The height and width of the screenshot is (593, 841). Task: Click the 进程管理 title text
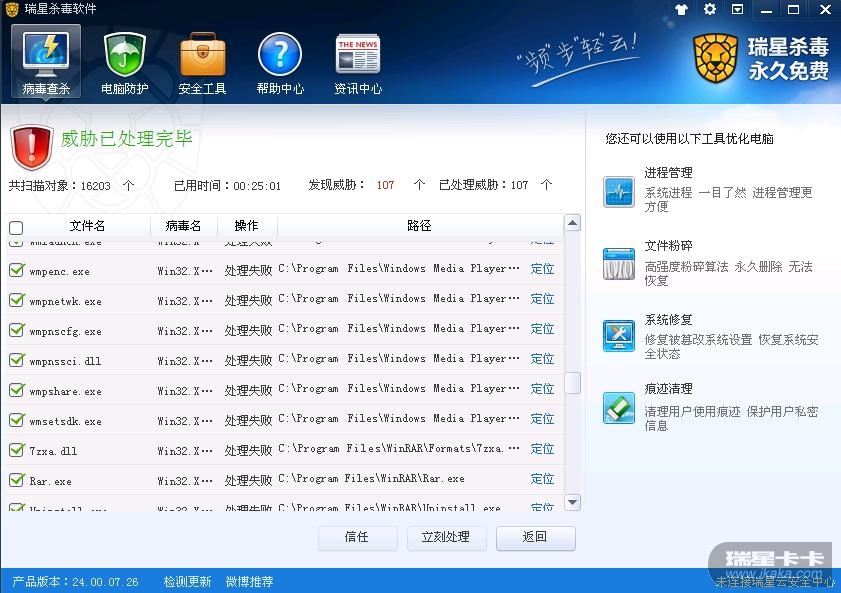click(x=668, y=173)
